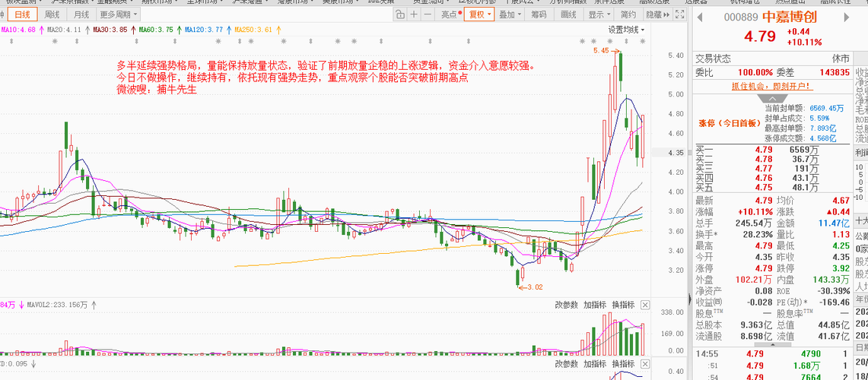Image resolution: width=868 pixels, height=380 pixels.
Task: Activate the 画线 drawing tools
Action: (x=568, y=15)
